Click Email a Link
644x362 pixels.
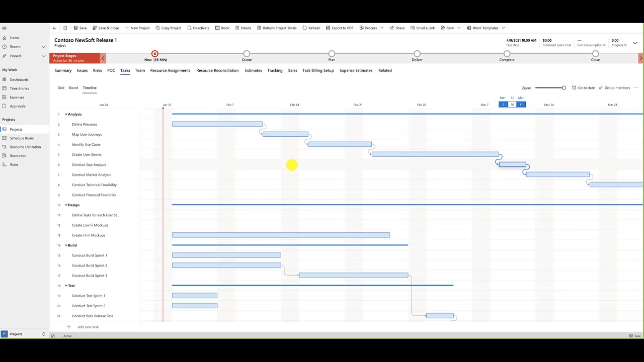point(423,28)
